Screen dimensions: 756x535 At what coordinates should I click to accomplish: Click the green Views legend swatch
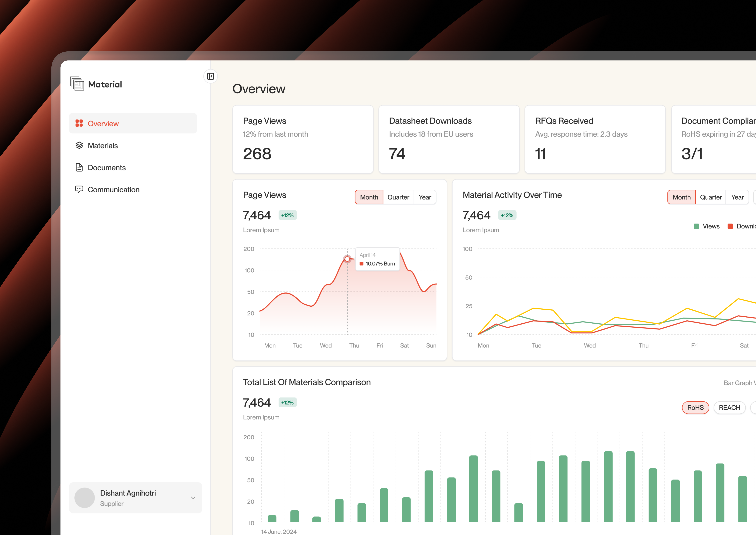pyautogui.click(x=696, y=226)
